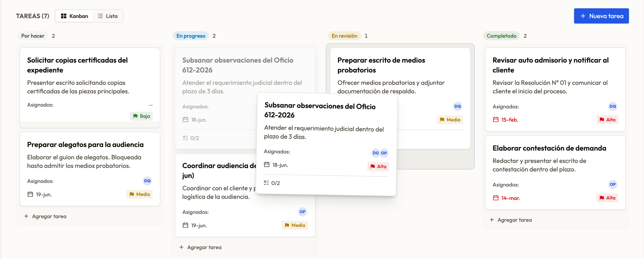Open card Revisar auto admisorio y notificar
Screen dimensions: 644x259
click(x=555, y=89)
